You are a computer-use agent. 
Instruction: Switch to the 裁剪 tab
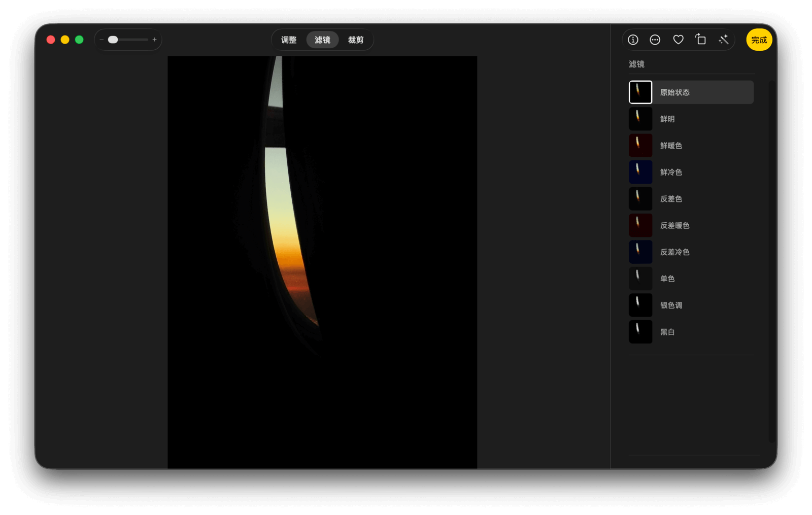coord(356,40)
